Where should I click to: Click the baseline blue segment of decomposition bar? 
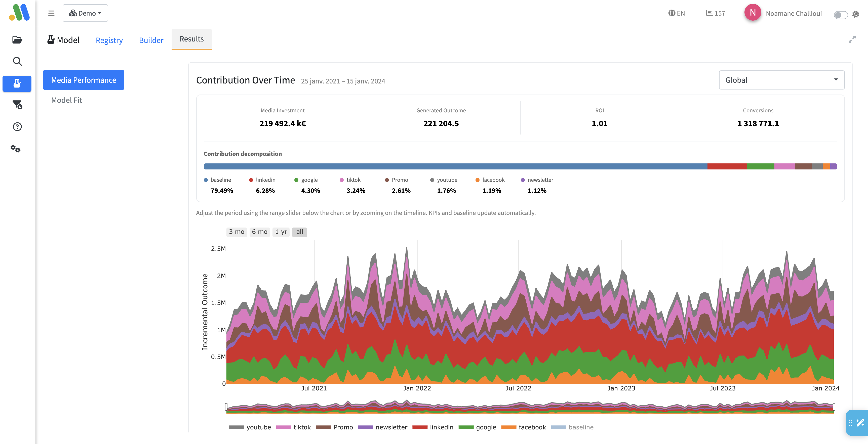click(456, 166)
